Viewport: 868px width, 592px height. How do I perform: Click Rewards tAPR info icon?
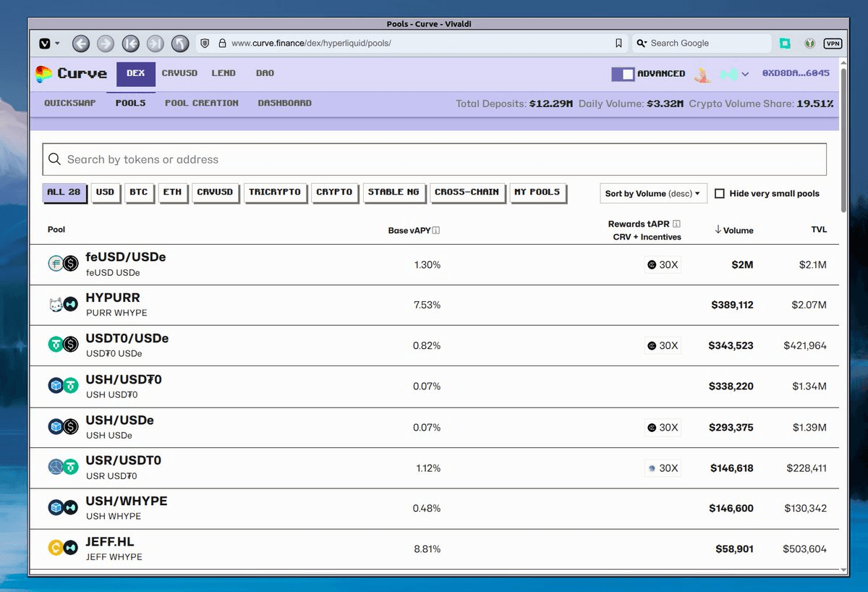[676, 224]
